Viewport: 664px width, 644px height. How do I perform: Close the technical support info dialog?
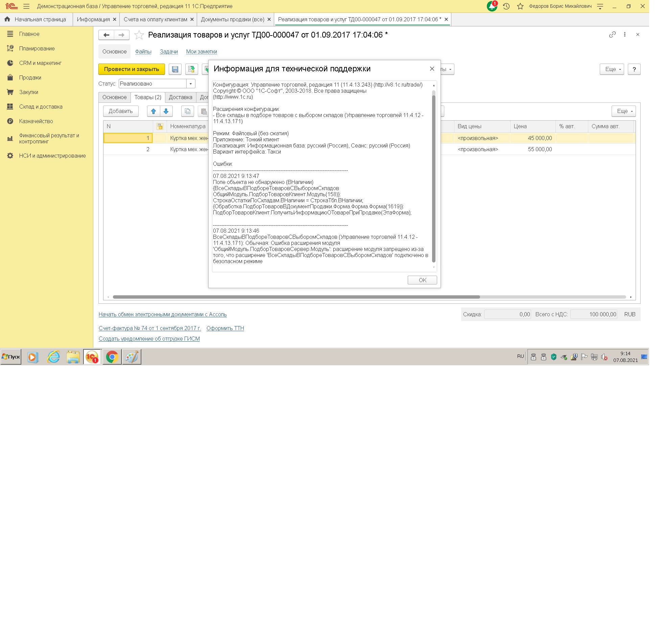pyautogui.click(x=432, y=69)
